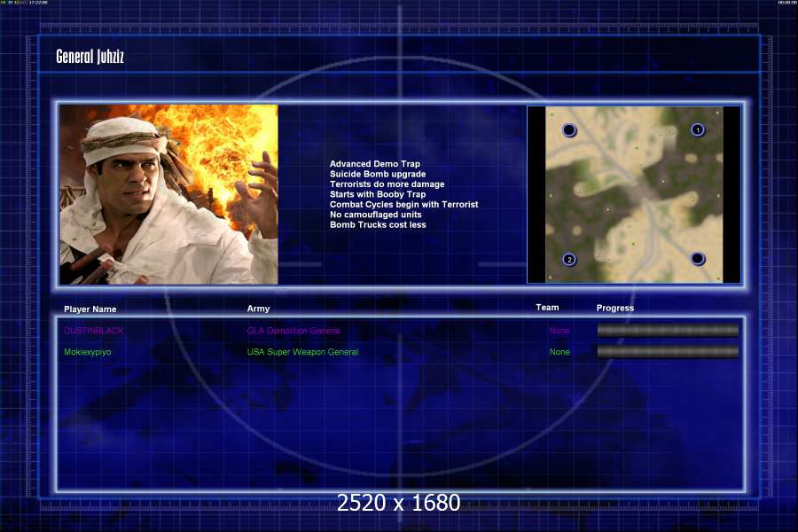This screenshot has height=532, width=798.
Task: Select the unnumbered top-left start marker
Action: tap(569, 130)
